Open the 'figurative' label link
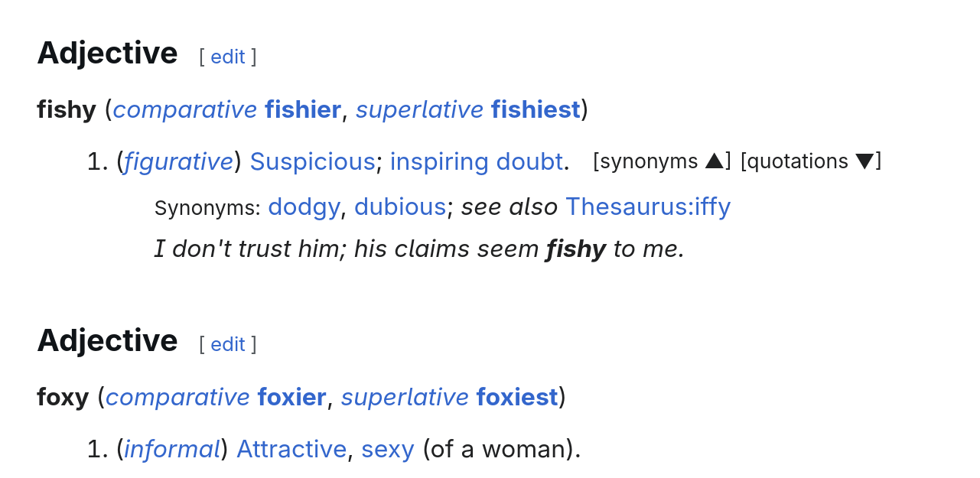980x478 pixels. point(178,161)
